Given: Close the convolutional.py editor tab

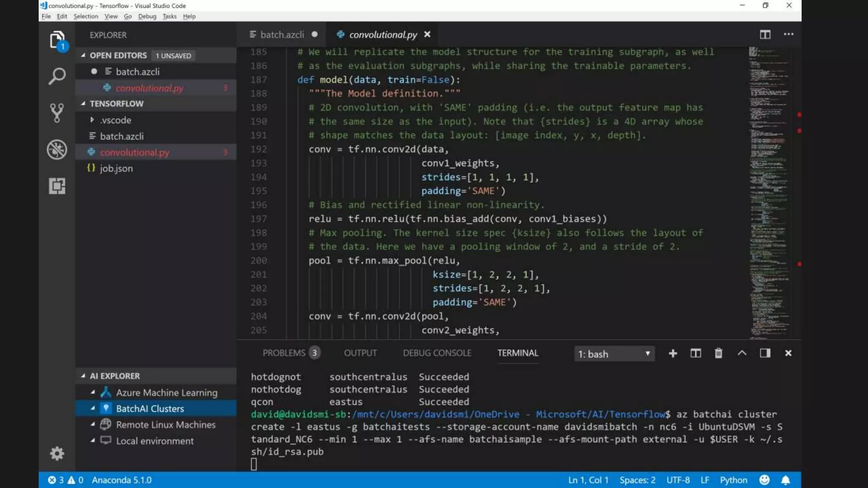Looking at the screenshot, I should click(x=427, y=34).
